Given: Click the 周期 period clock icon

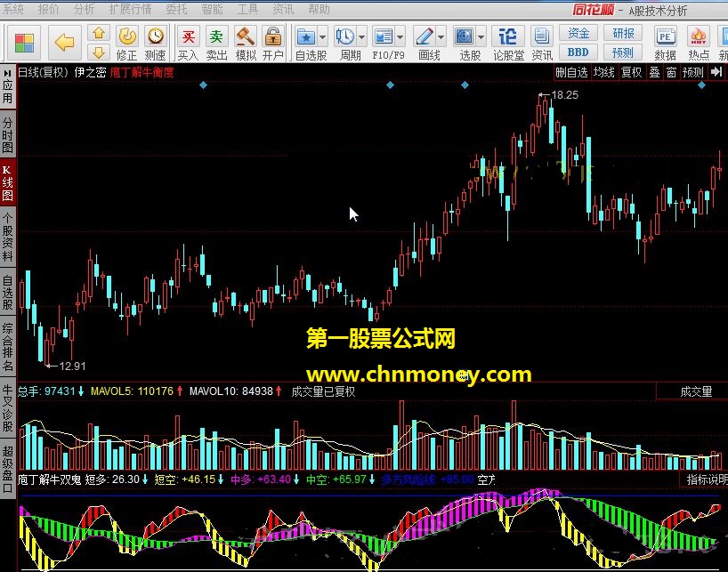Looking at the screenshot, I should 345,37.
